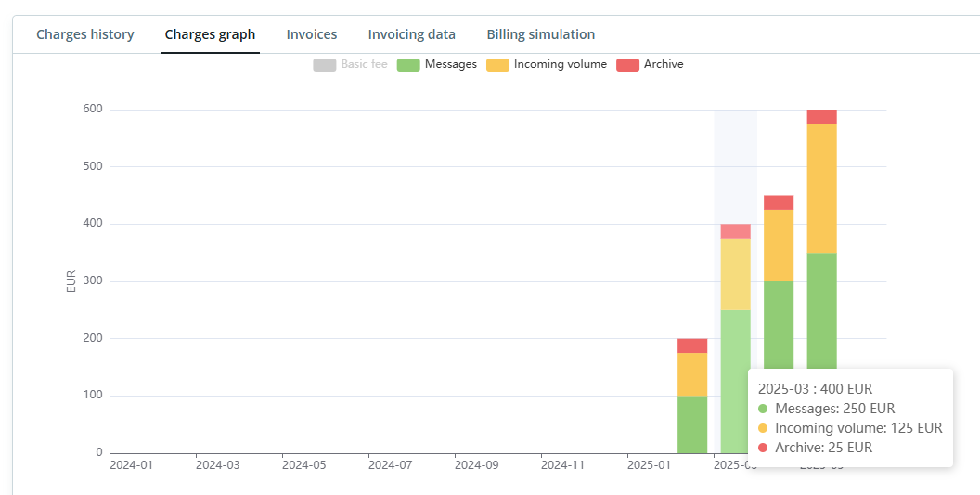Click the 600 EUR bar's orange Incoming volume segment
This screenshot has height=495, width=980.
822,189
